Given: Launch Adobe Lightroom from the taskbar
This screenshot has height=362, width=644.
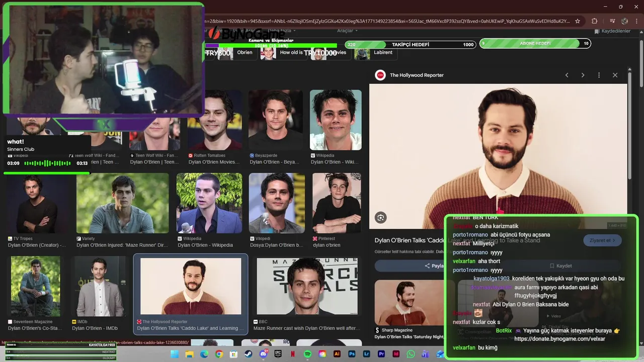Looking at the screenshot, I should (x=367, y=354).
